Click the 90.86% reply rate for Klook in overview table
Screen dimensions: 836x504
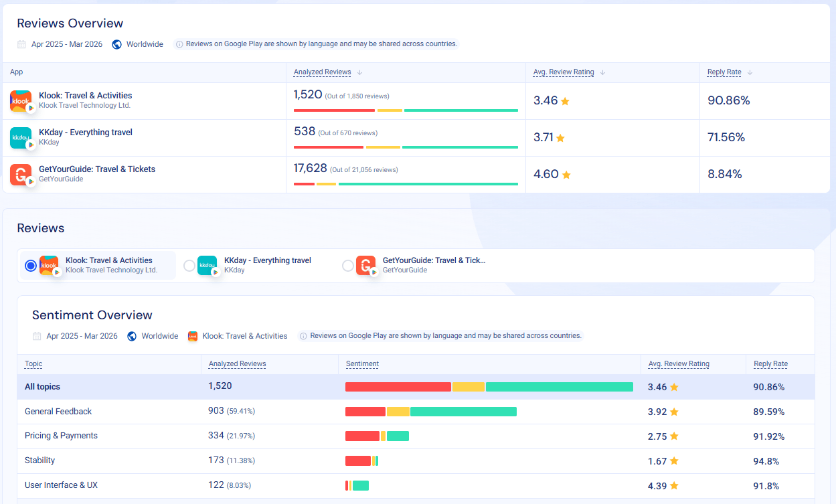tap(729, 101)
